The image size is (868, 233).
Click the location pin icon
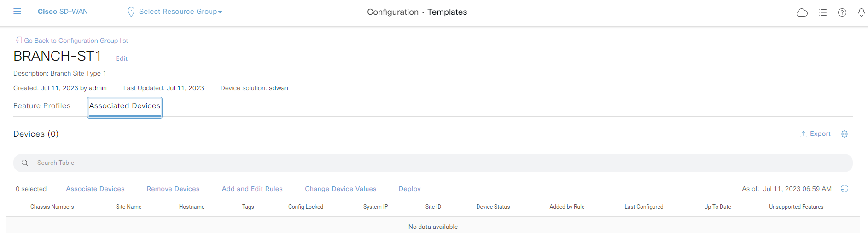(x=131, y=12)
